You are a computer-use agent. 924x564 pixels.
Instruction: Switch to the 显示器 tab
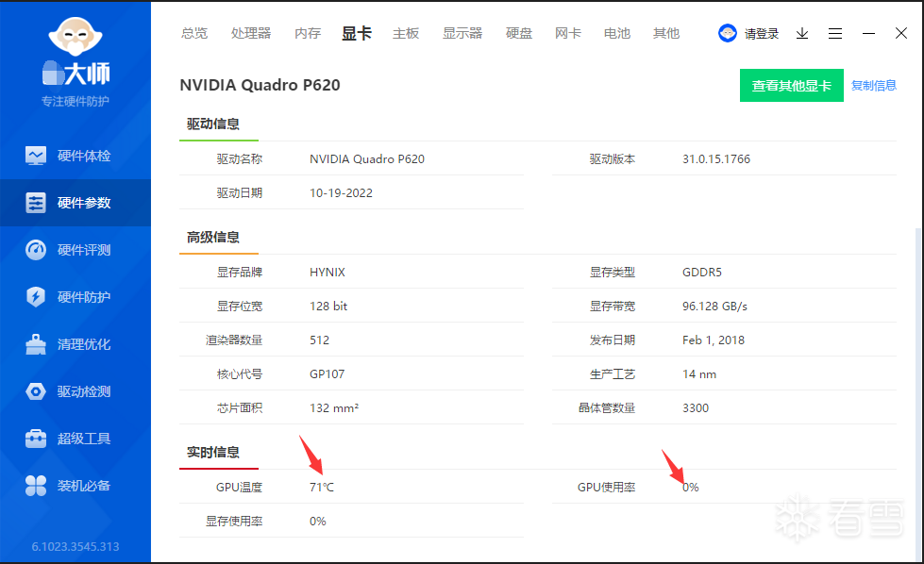point(462,33)
